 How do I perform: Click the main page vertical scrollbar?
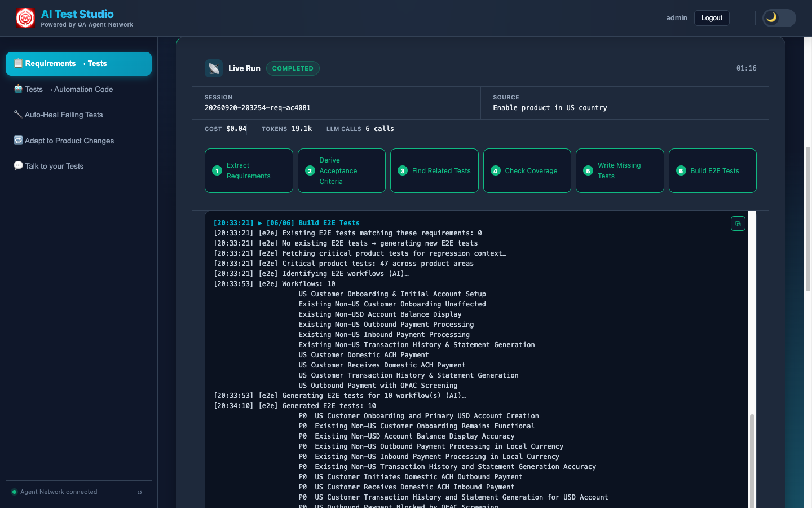coord(808,218)
